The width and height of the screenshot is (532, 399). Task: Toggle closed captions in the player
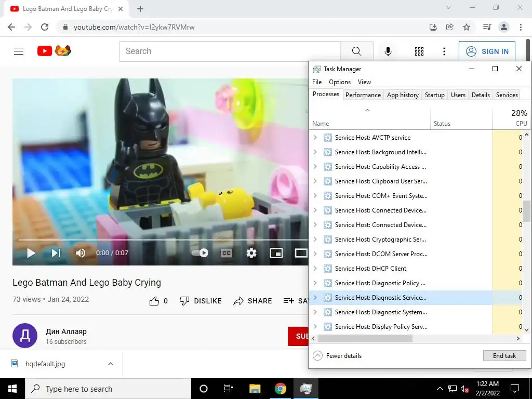[x=227, y=253]
